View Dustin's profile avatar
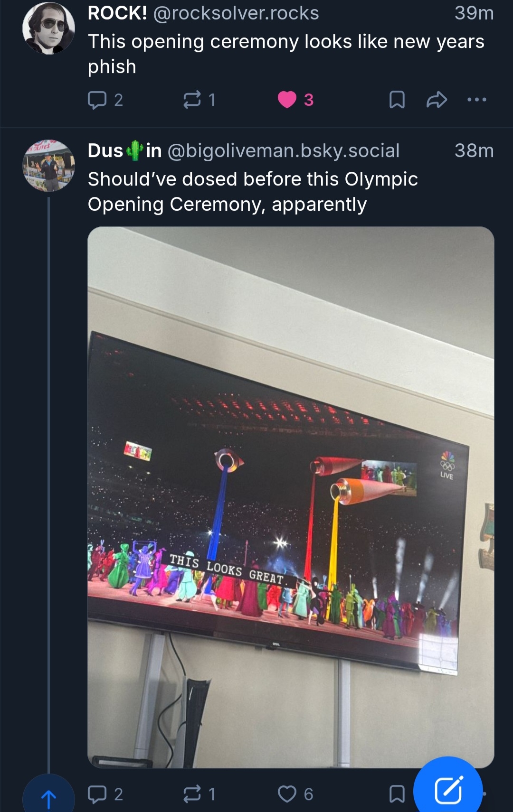Screen dimensions: 513x812 coord(48,165)
